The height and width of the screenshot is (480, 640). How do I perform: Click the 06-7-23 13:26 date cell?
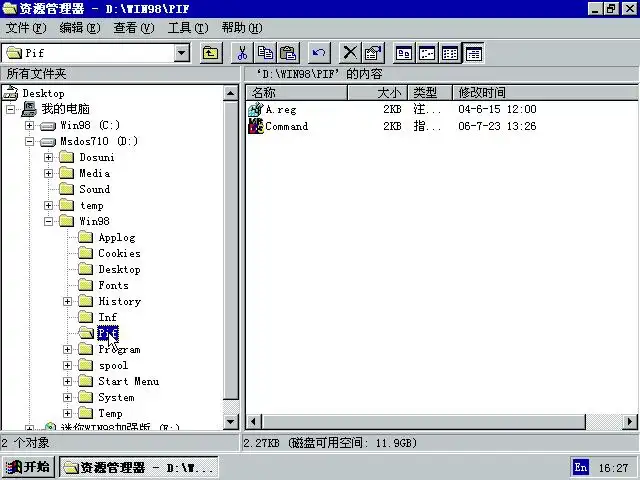497,126
